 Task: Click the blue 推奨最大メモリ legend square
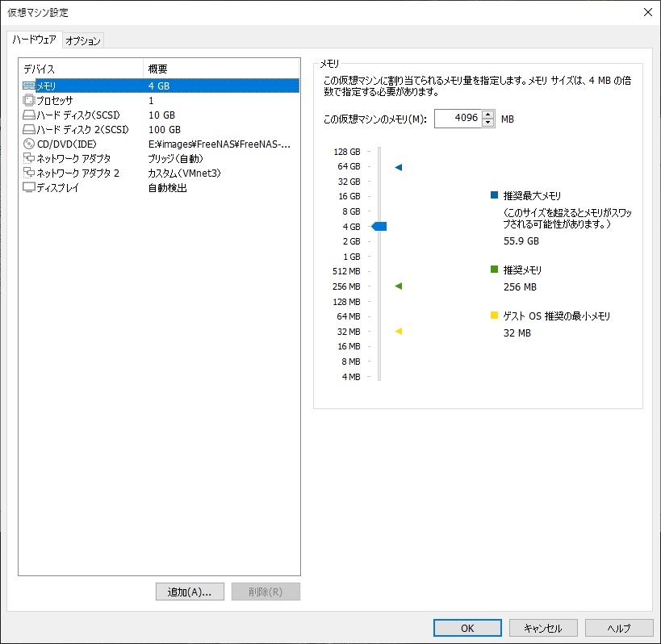[495, 194]
